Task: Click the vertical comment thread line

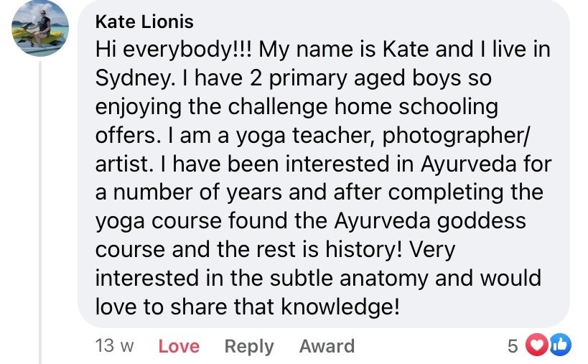Action: (42, 215)
